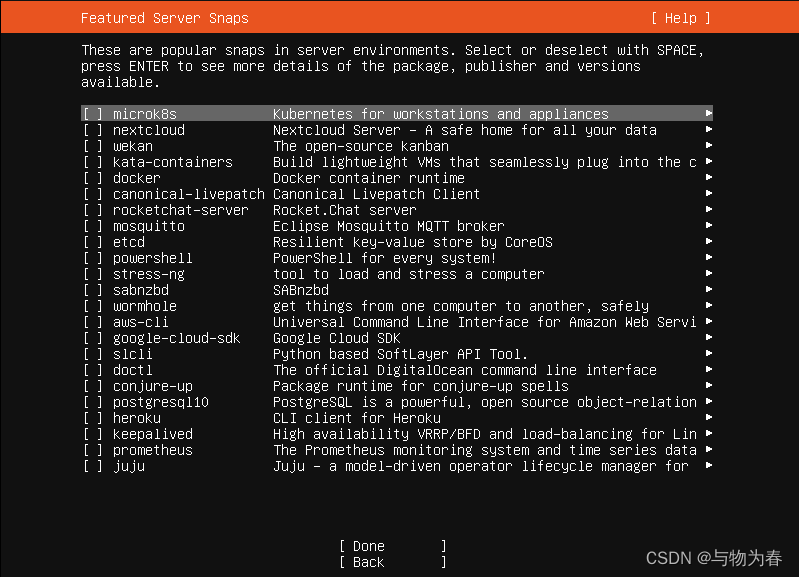Expand details arrow for wormhole row

[708, 305]
